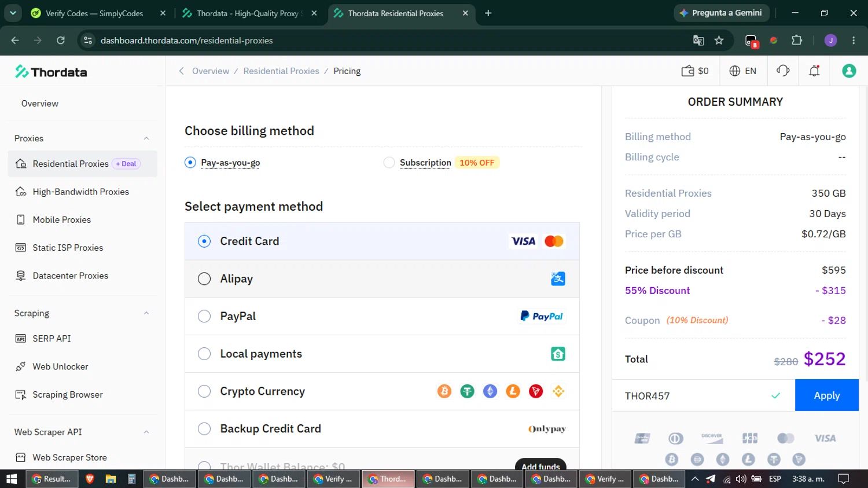Select Local payments method
Screen dimensions: 868x488
point(382,354)
